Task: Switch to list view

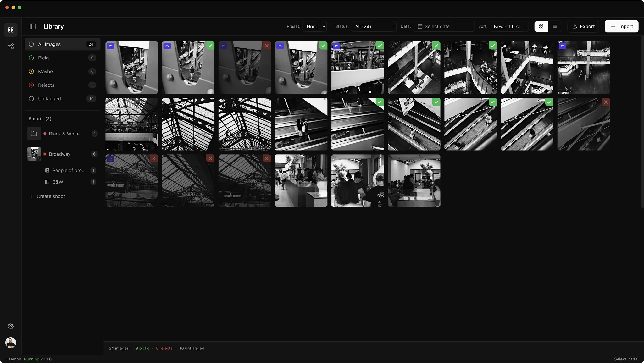Action: pyautogui.click(x=555, y=26)
